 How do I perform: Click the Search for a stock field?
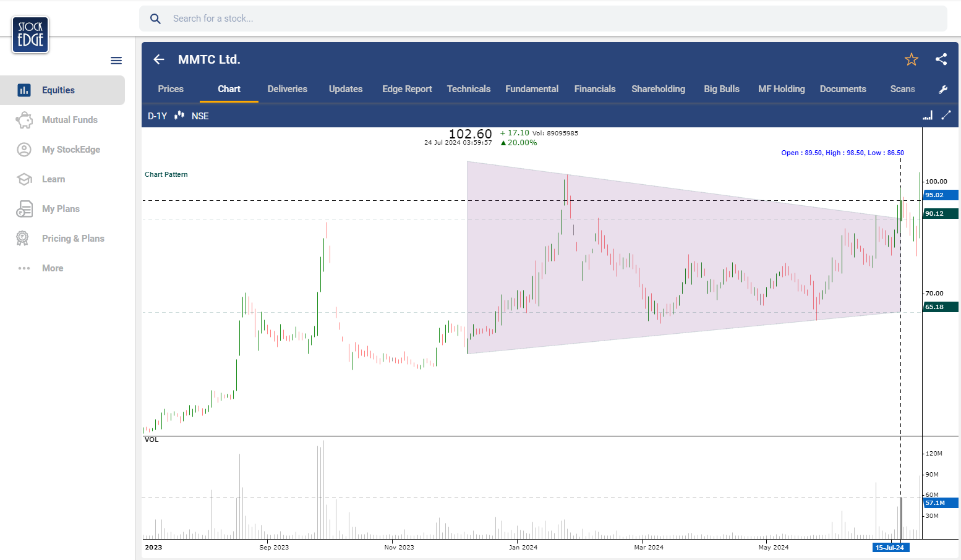click(x=544, y=19)
